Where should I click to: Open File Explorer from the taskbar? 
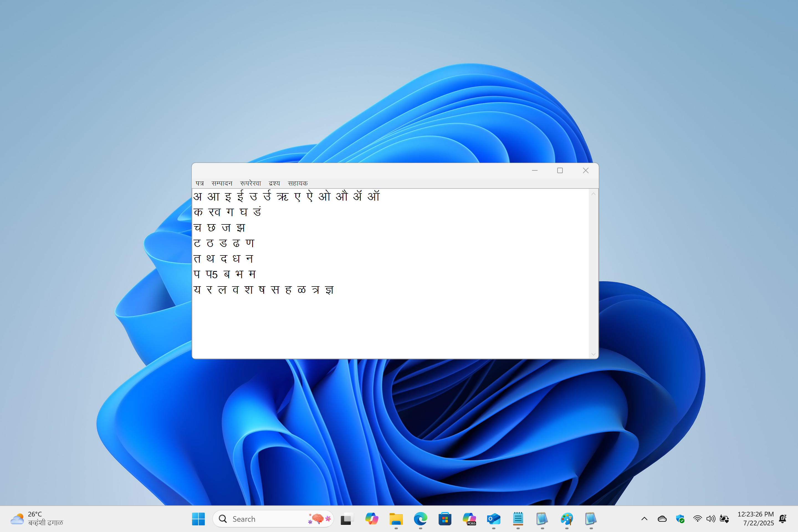click(x=396, y=519)
